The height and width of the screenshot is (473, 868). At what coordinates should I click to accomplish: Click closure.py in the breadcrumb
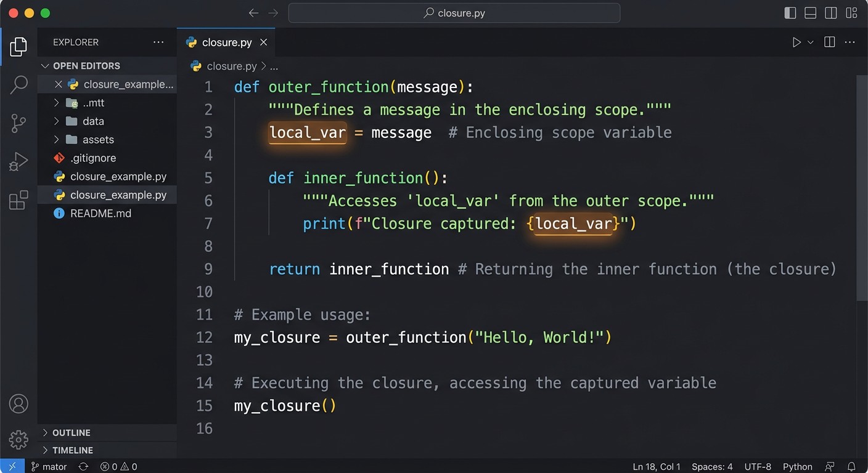pos(232,66)
